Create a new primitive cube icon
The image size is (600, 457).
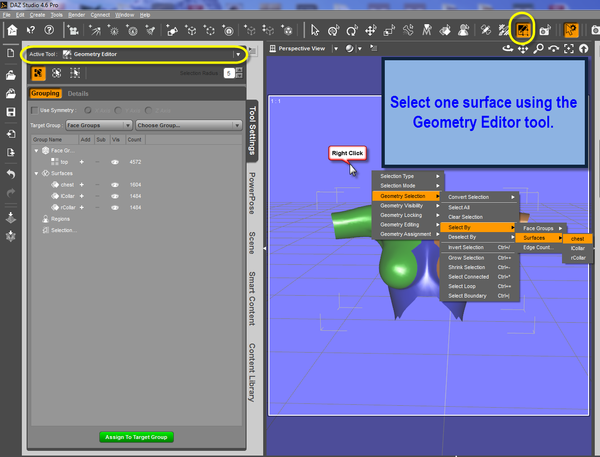point(191,30)
